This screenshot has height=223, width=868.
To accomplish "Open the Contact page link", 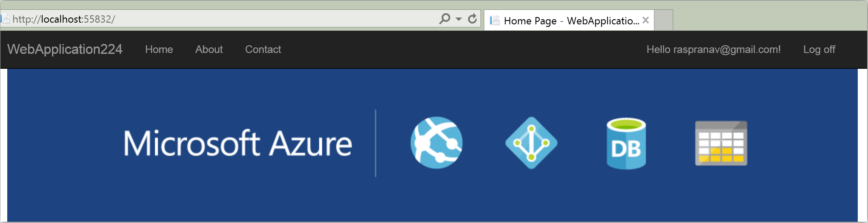I will click(263, 50).
